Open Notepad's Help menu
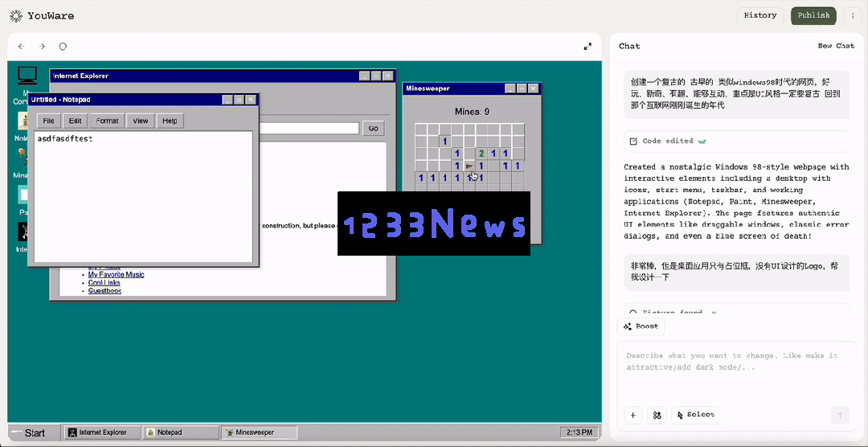This screenshot has height=447, width=868. coord(170,121)
